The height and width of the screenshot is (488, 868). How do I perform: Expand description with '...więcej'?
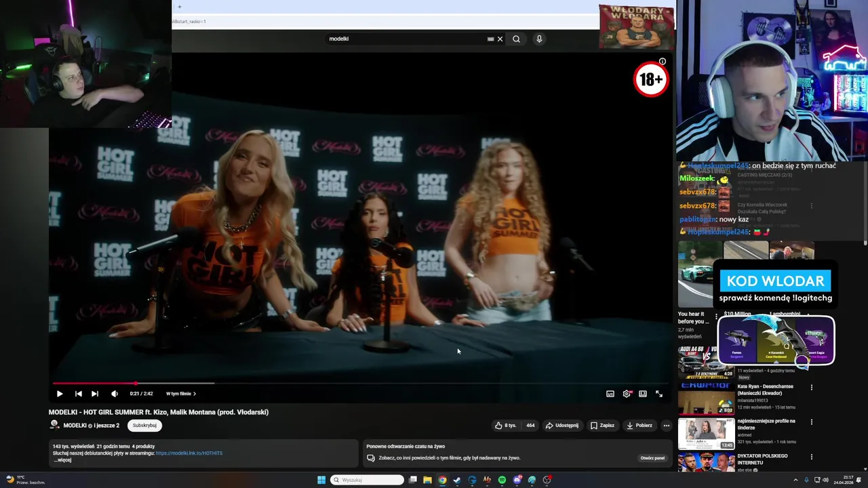pos(62,460)
